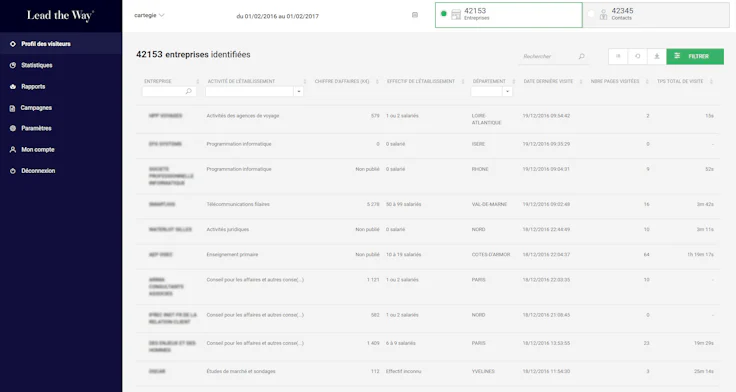The image size is (736, 392).
Task: Open the Département filter dropdown arrow
Action: [507, 92]
